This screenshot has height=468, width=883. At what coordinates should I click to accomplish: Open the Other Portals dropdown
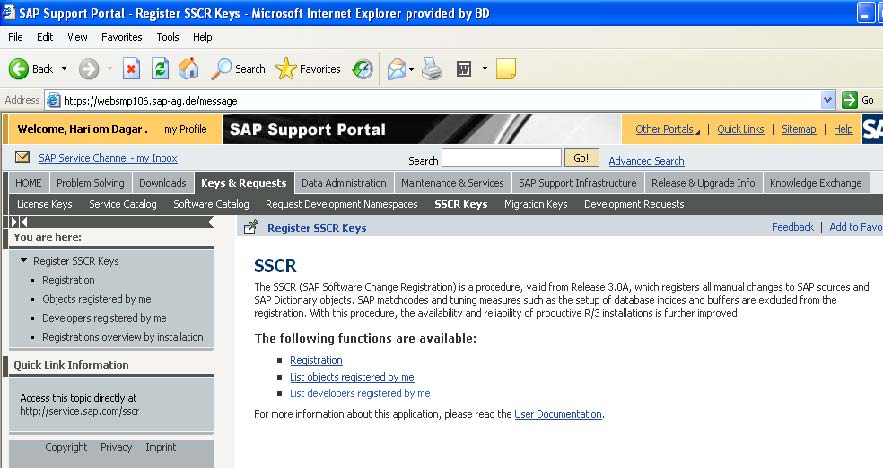tap(667, 129)
